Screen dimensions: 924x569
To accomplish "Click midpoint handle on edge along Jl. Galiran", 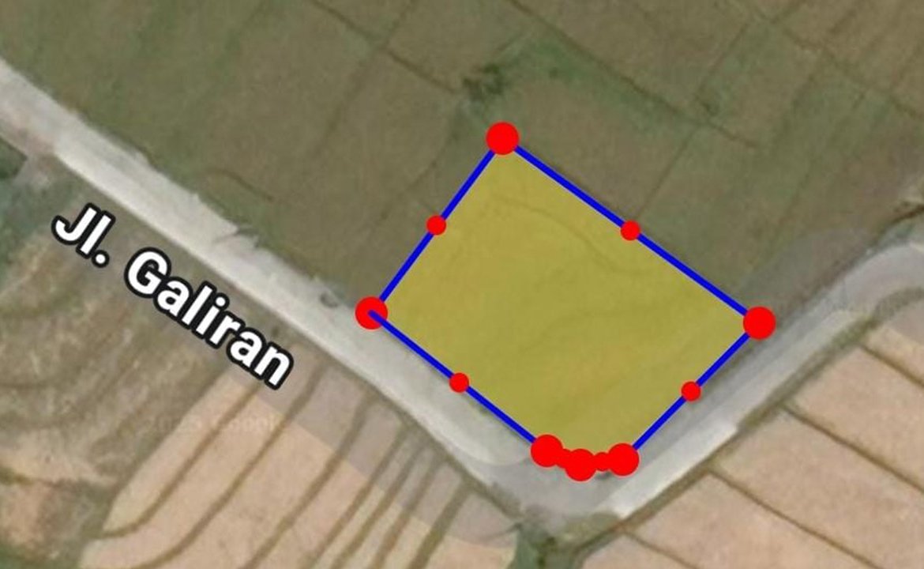I will pyautogui.click(x=459, y=382).
